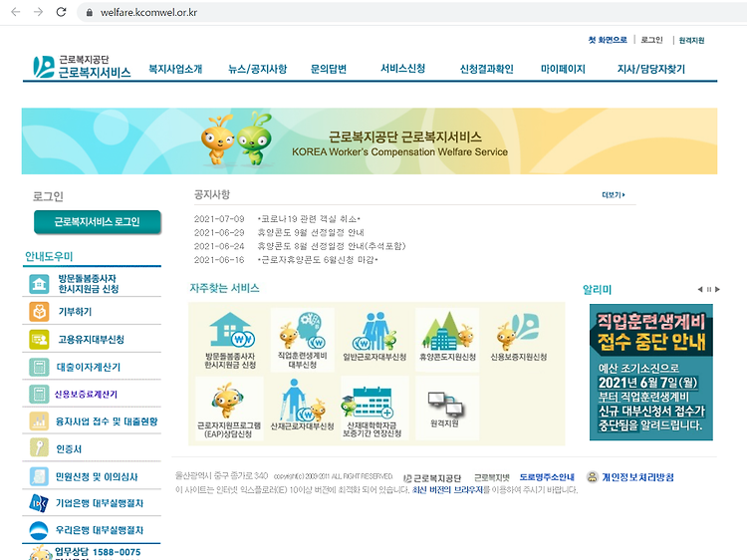Open 산재대학학자금 보증기간 연장신청 icon
This screenshot has width=747, height=560.
pyautogui.click(x=373, y=409)
